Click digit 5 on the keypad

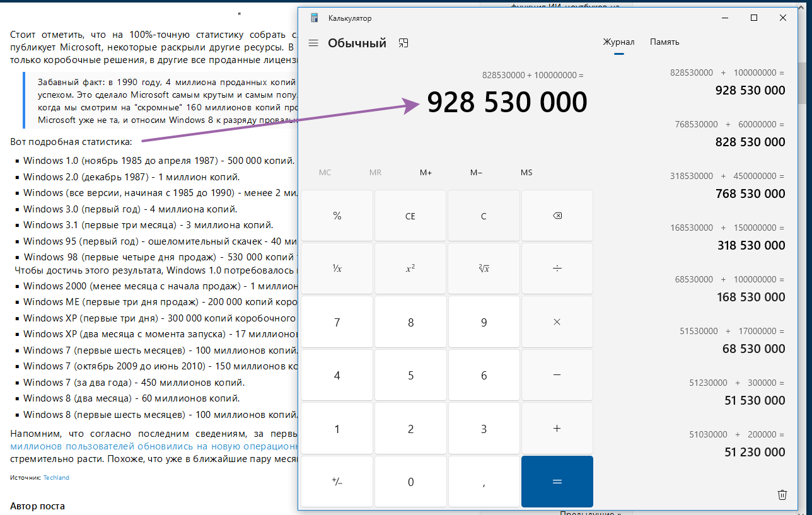click(x=410, y=375)
